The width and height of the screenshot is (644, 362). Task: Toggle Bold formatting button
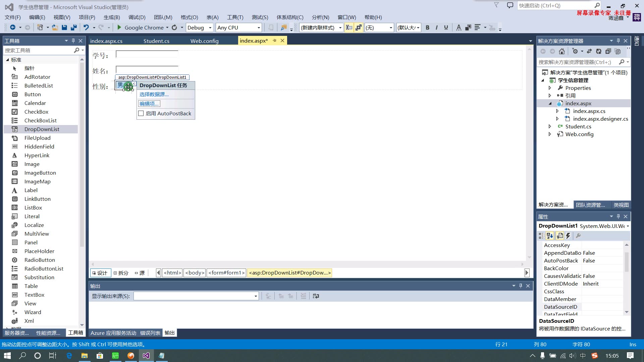[427, 27]
